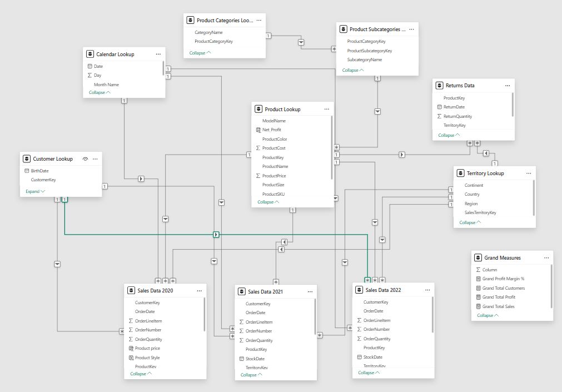
Task: Click the Sales Data 2021 table icon
Action: pyautogui.click(x=242, y=291)
